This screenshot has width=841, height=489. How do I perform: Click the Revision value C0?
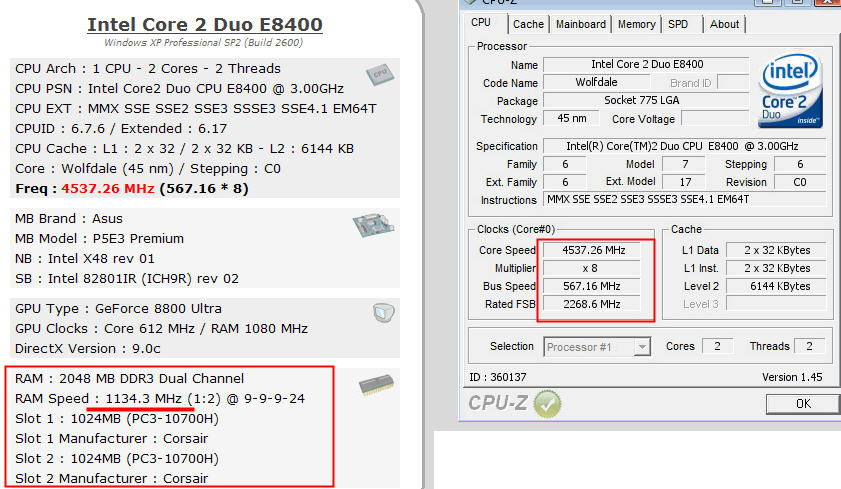point(800,182)
